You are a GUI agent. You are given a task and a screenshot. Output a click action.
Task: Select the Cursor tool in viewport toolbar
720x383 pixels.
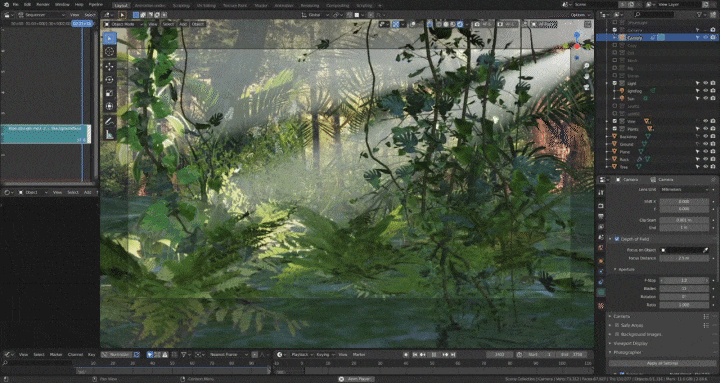[110, 52]
